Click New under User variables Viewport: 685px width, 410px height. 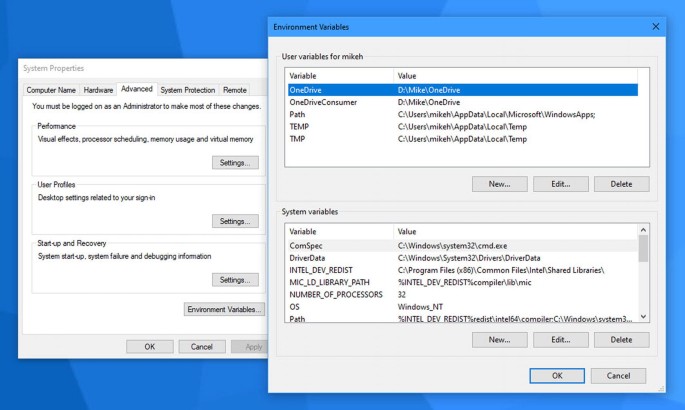click(499, 184)
